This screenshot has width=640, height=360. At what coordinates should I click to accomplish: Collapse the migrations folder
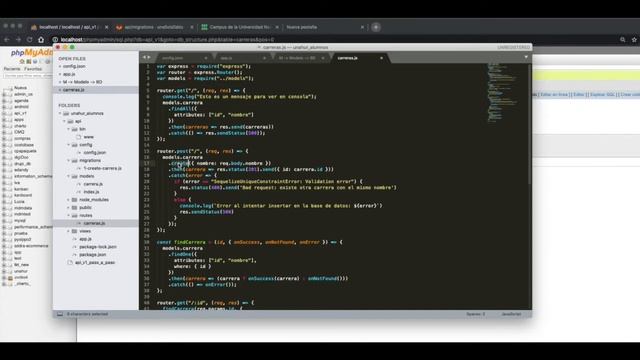pos(68,160)
